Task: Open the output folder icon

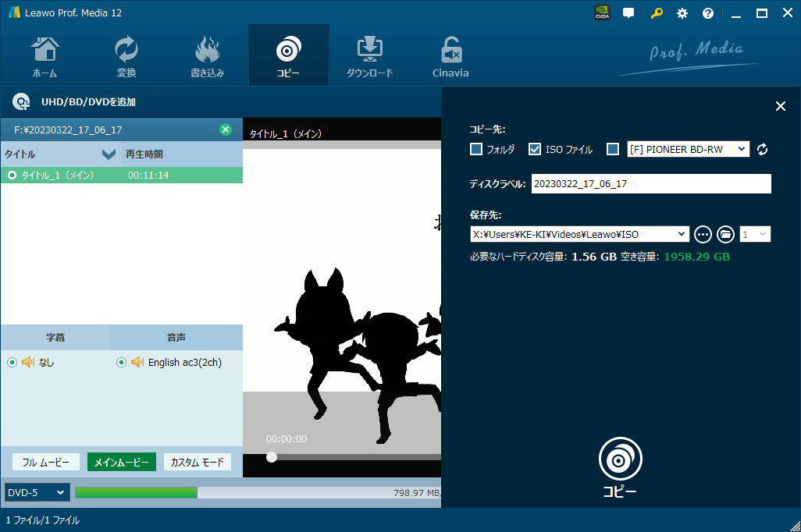Action: [725, 234]
